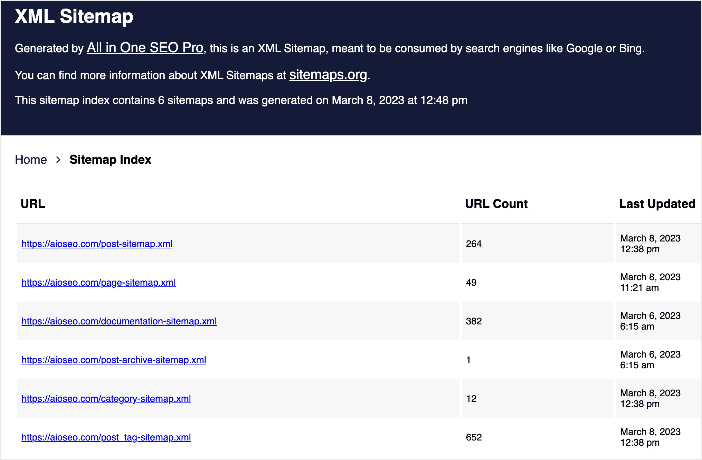The height and width of the screenshot is (460, 702).
Task: Go to Home breadcrumb
Action: [x=31, y=160]
